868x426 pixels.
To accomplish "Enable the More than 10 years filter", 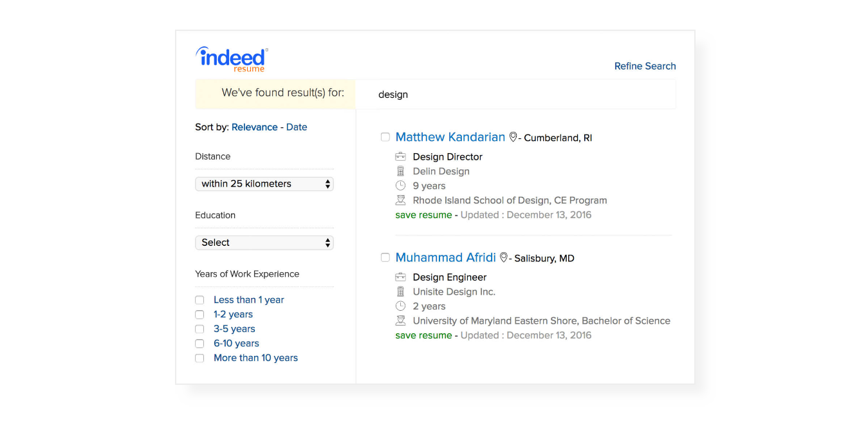I will 199,358.
